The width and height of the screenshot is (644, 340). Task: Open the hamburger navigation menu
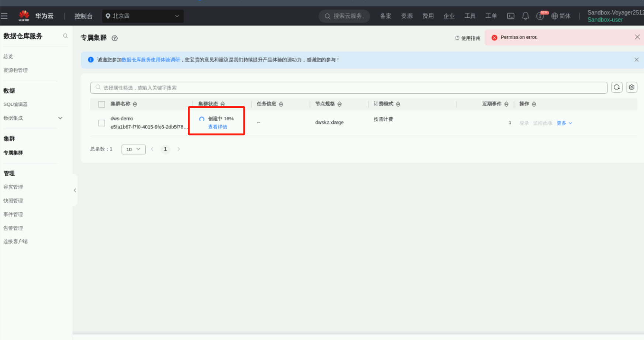click(x=4, y=16)
